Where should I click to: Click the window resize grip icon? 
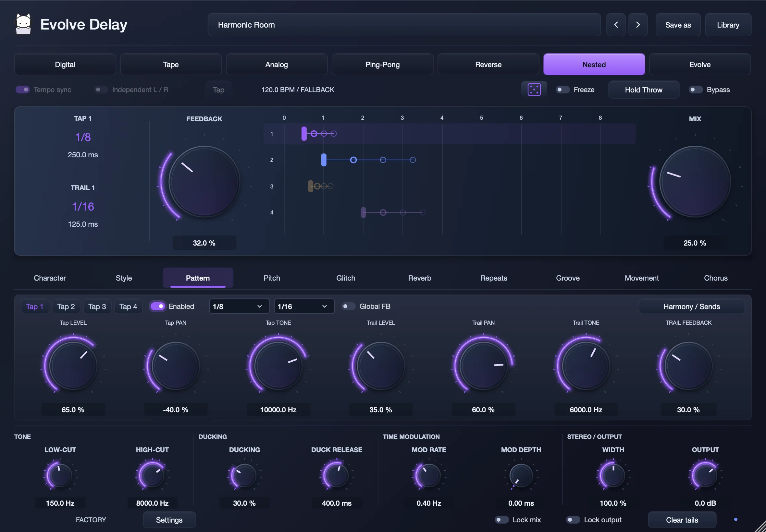point(760,526)
